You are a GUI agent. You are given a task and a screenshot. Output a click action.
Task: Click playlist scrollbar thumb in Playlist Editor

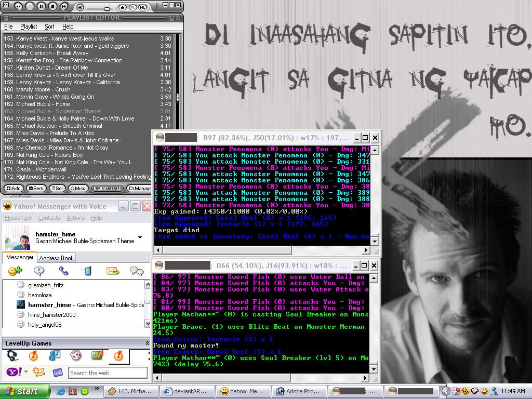pos(177,98)
